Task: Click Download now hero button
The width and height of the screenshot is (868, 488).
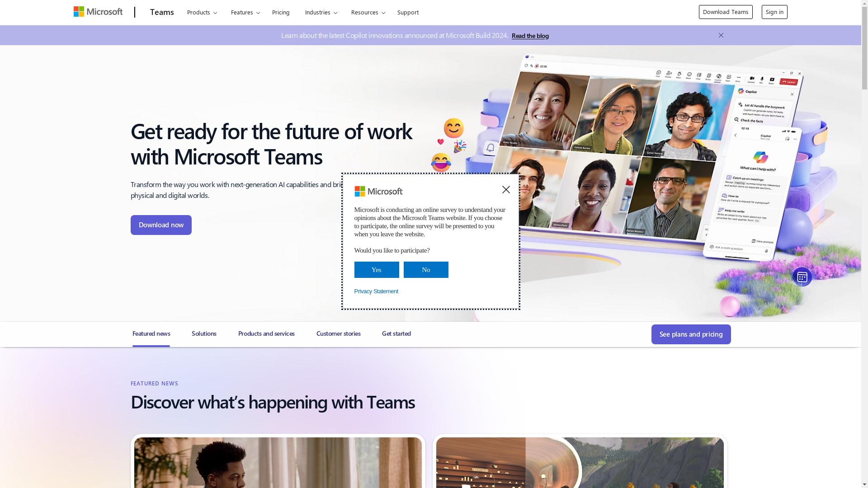Action: tap(161, 225)
